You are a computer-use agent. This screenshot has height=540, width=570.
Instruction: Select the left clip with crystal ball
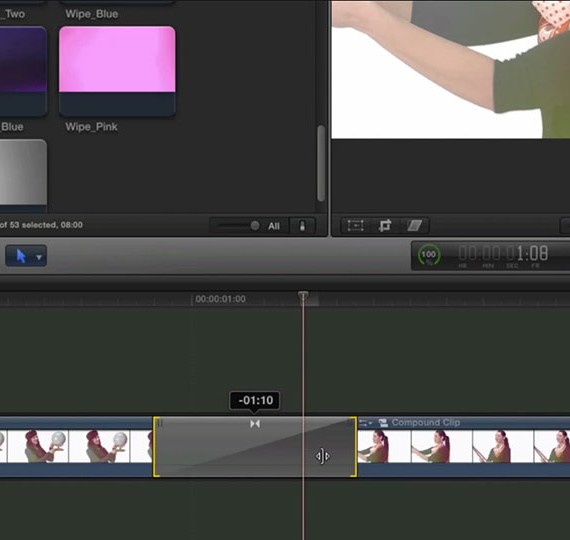click(x=76, y=447)
